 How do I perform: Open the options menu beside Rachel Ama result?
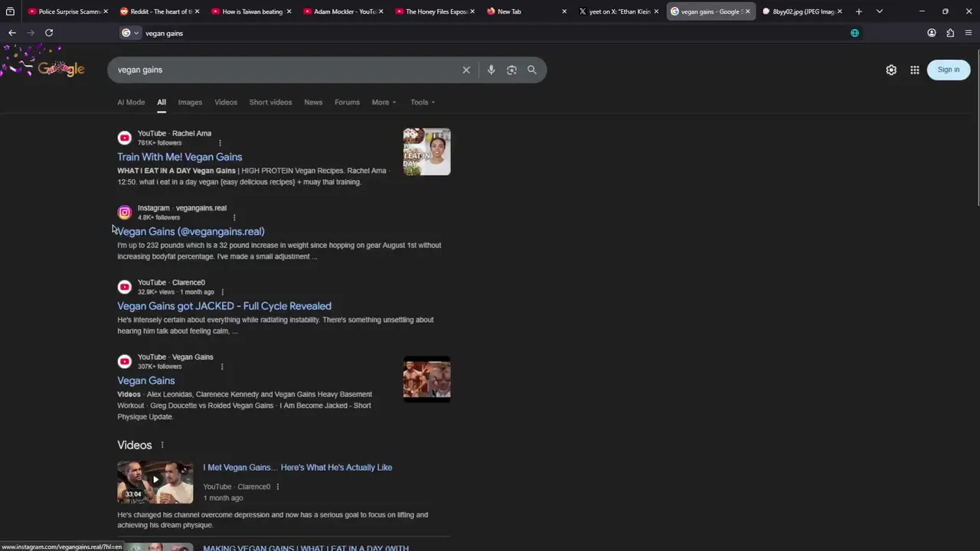click(x=220, y=143)
